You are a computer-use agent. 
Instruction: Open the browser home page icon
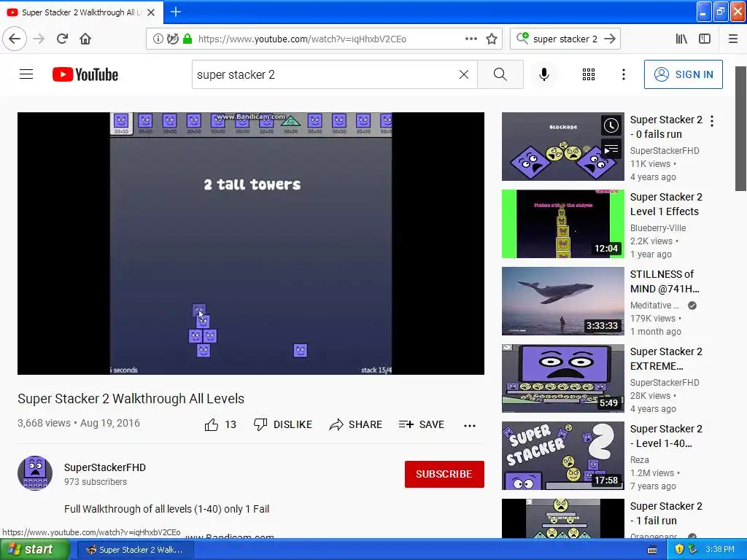[x=85, y=39]
